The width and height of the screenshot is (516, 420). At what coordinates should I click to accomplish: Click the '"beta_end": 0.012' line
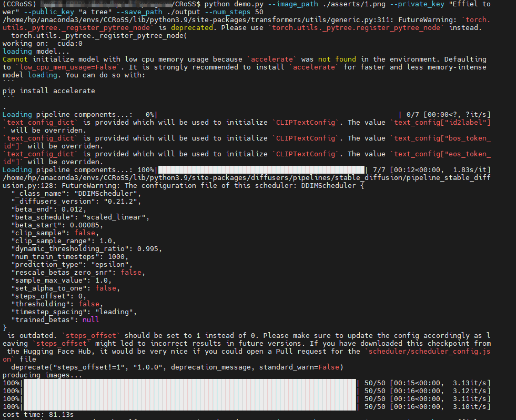point(49,209)
